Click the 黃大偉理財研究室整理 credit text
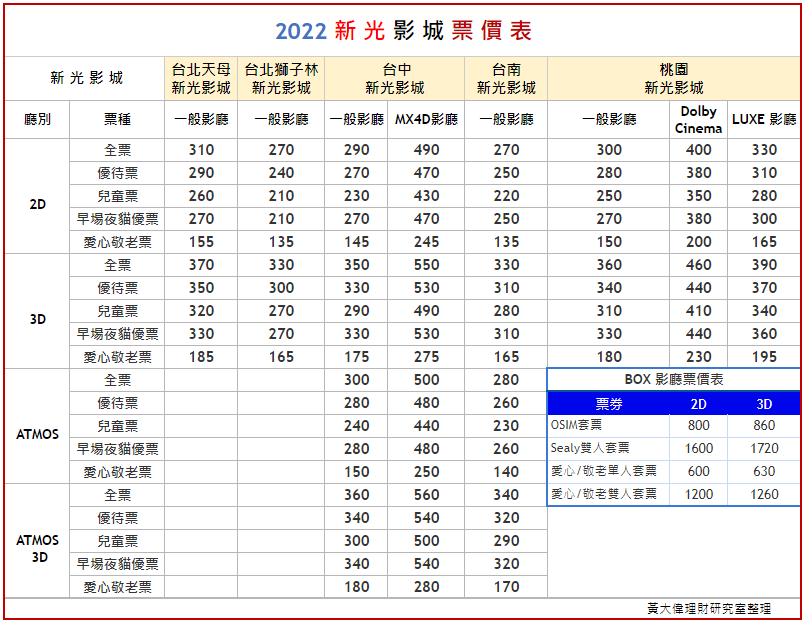The image size is (808, 623). (x=709, y=609)
